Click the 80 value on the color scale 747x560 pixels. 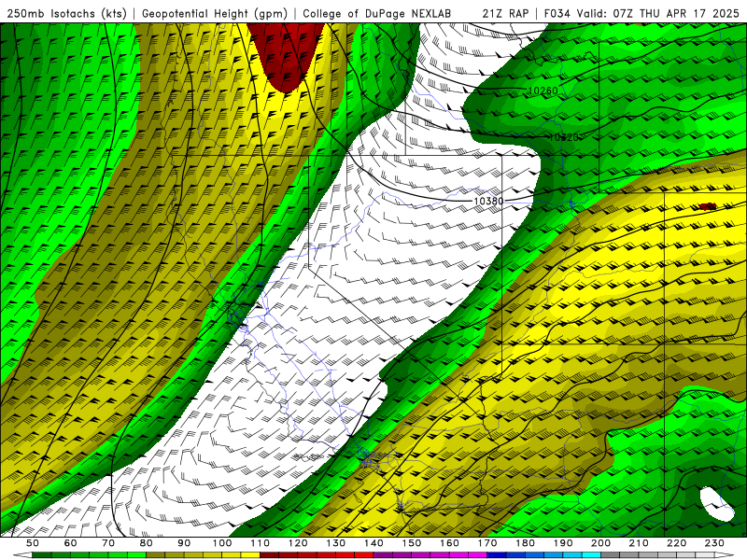pos(147,543)
